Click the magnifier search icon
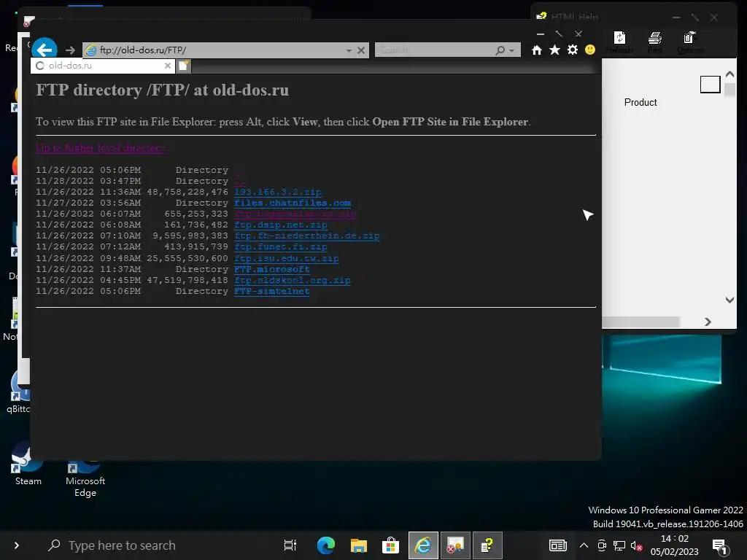Screen dimensions: 747x560 [x=500, y=50]
